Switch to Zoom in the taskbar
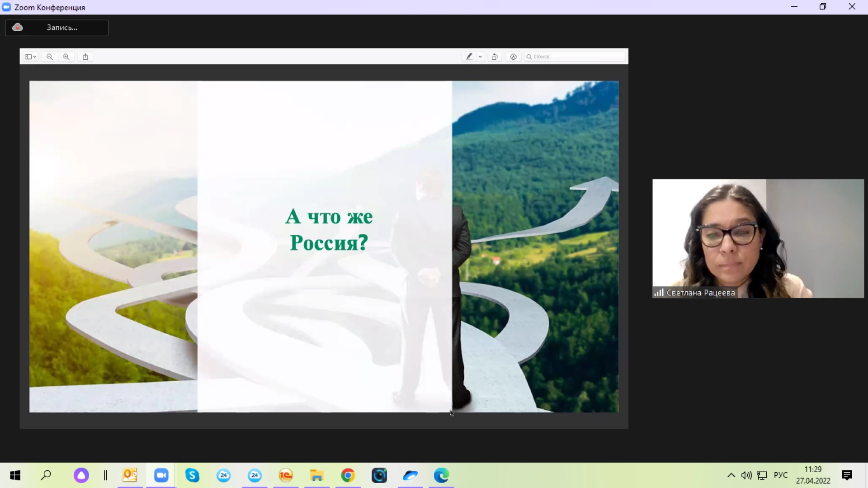Viewport: 868px width, 488px height. 161,475
